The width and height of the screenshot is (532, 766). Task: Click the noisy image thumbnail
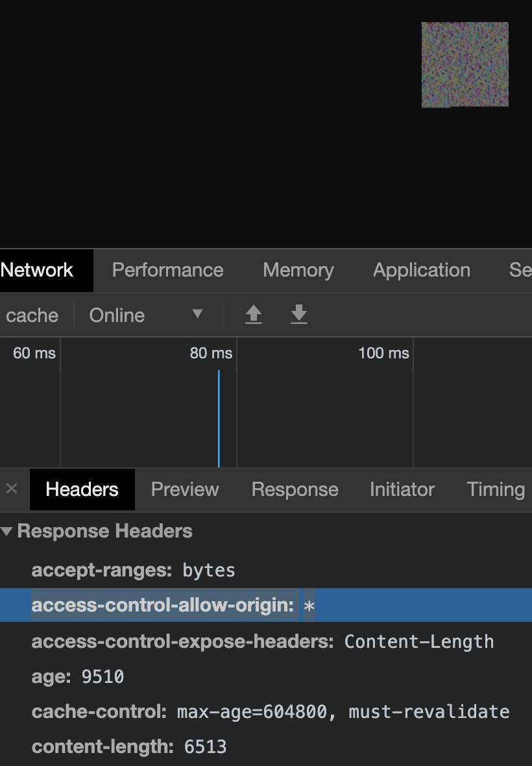click(465, 65)
